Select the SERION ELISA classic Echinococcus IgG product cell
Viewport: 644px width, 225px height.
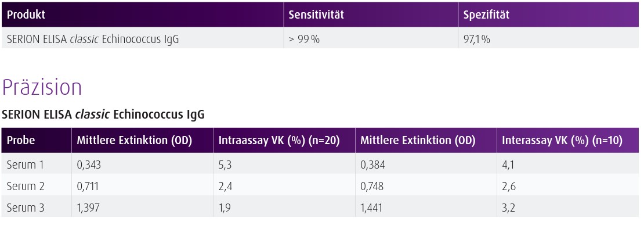coord(93,40)
